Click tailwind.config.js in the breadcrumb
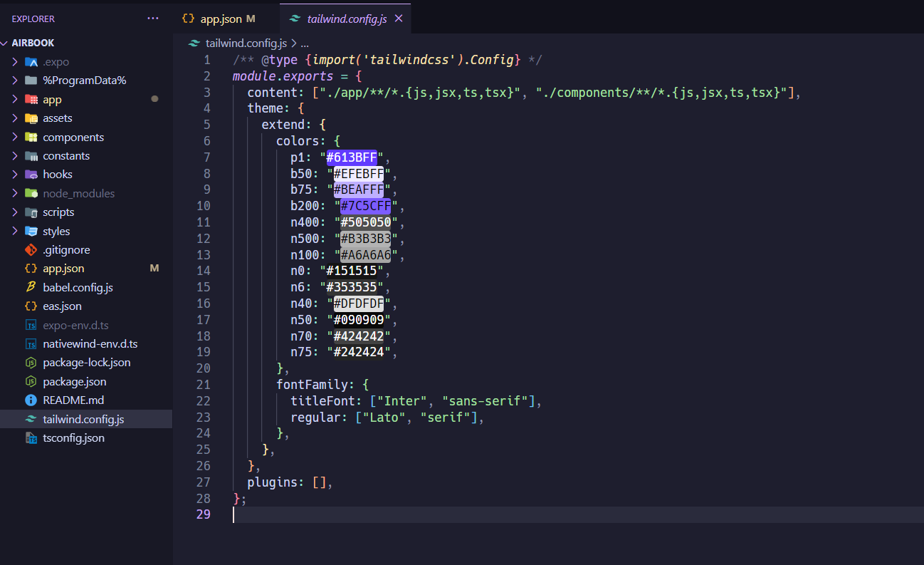 click(246, 43)
